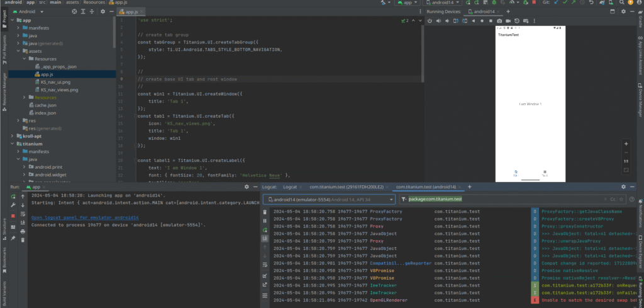Toggle the Gradle tool window on right
The width and height of the screenshot is (644, 308).
coord(639,21)
